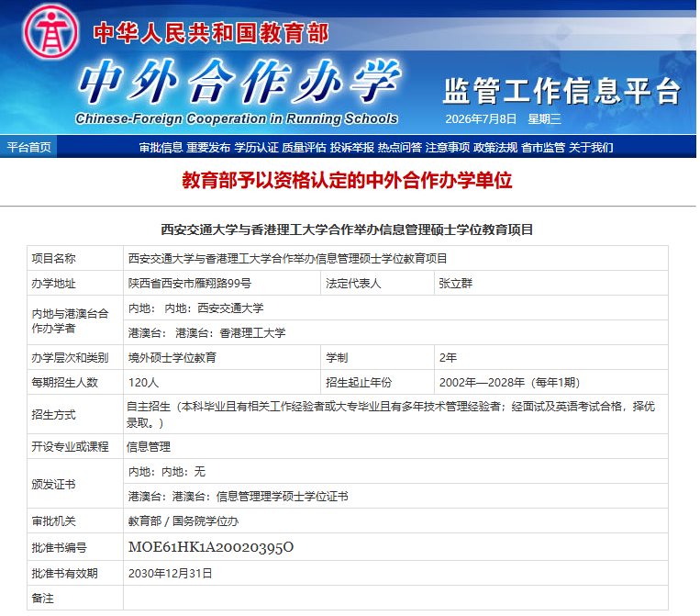Viewport: 700px width, 616px height.
Task: Open the 平台首页 home tab
Action: [x=28, y=147]
